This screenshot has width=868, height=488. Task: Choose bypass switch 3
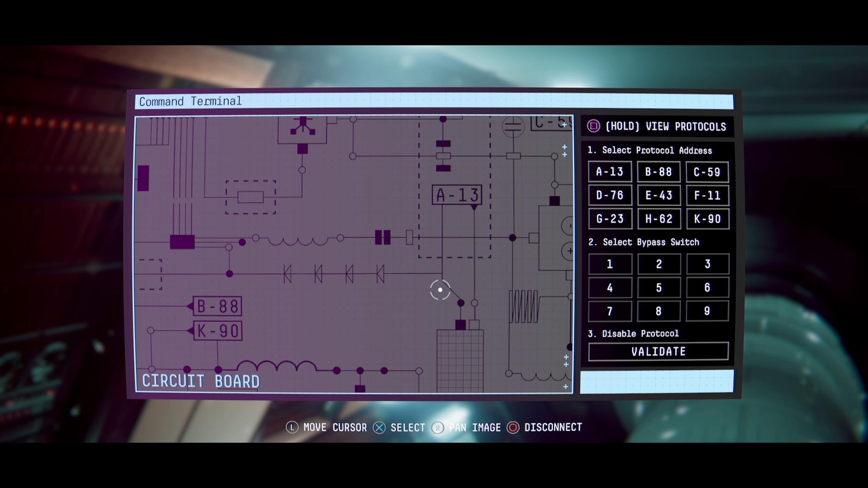(707, 264)
